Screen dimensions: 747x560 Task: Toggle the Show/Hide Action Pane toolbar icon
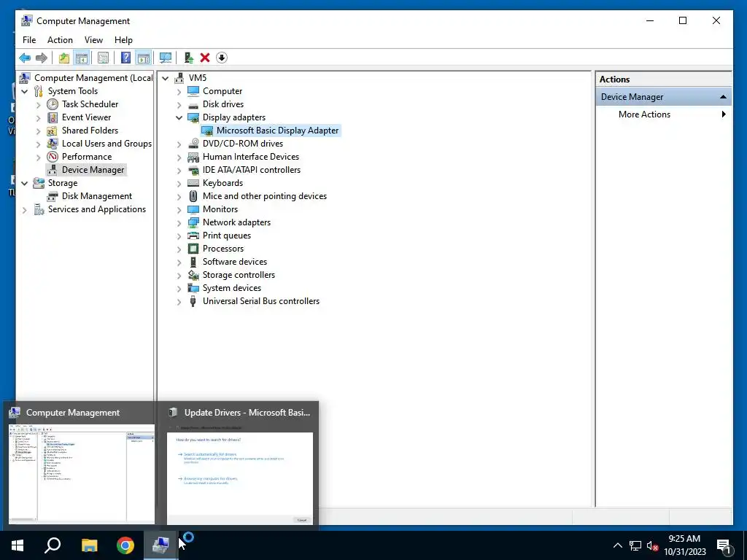(x=144, y=58)
